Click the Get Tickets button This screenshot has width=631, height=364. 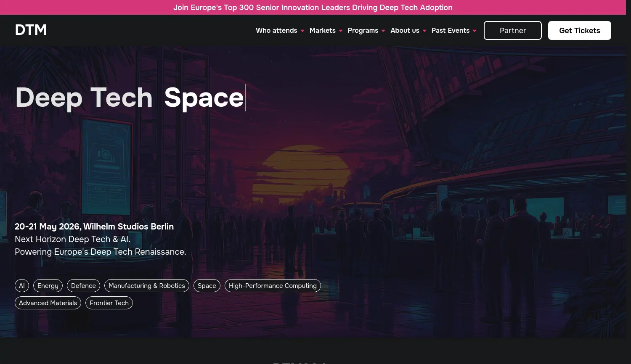pos(579,30)
